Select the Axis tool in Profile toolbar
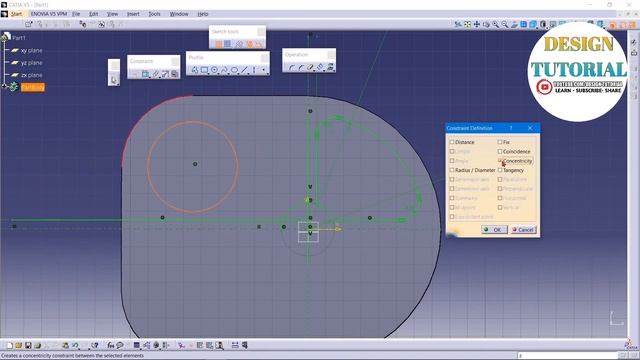Viewport: 640px width, 360px height. [x=254, y=70]
